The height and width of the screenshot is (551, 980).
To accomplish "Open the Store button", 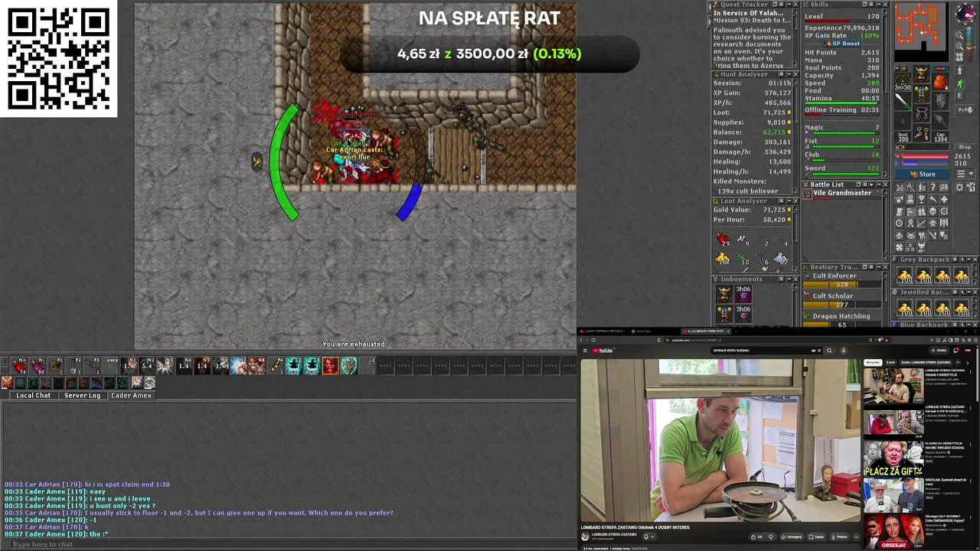I will click(922, 174).
